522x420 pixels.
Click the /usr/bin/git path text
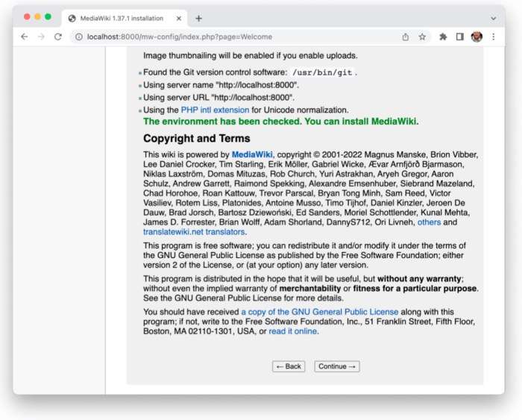click(x=322, y=72)
